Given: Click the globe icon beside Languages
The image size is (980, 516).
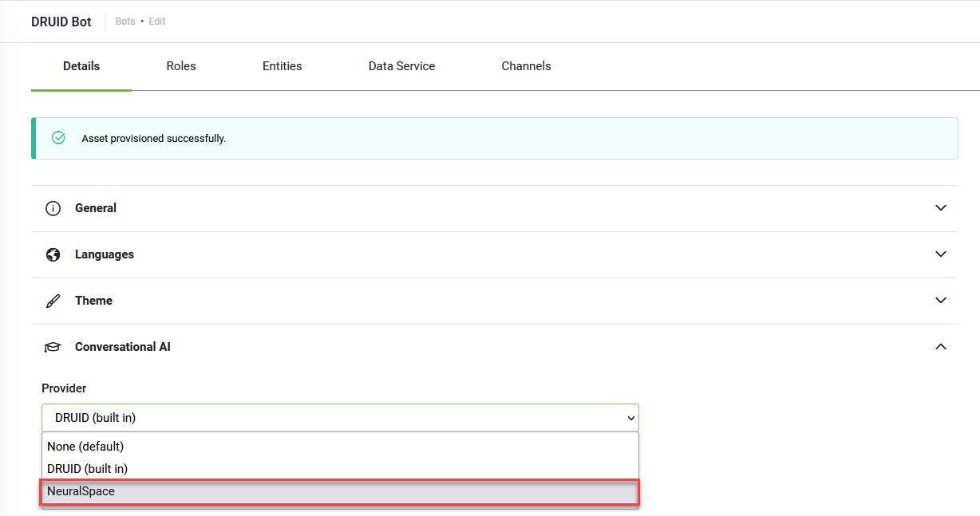Looking at the screenshot, I should click(53, 254).
